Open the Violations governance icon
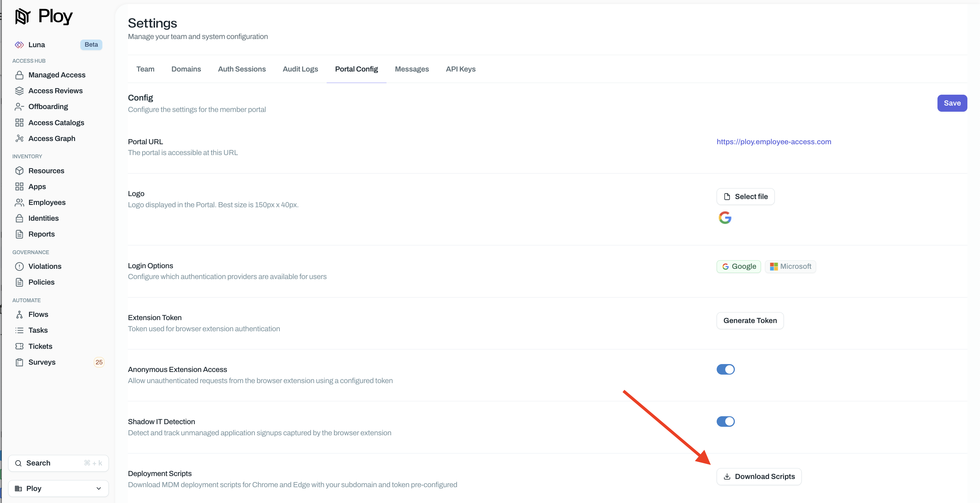The image size is (980, 503). [x=20, y=266]
